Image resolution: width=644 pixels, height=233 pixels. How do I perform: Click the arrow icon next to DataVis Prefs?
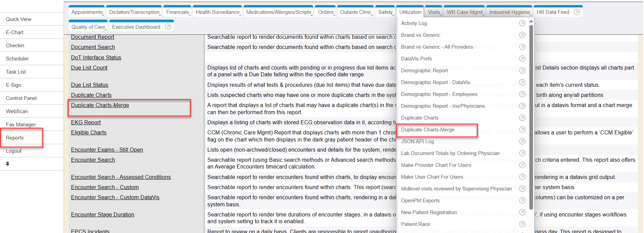pyautogui.click(x=522, y=59)
